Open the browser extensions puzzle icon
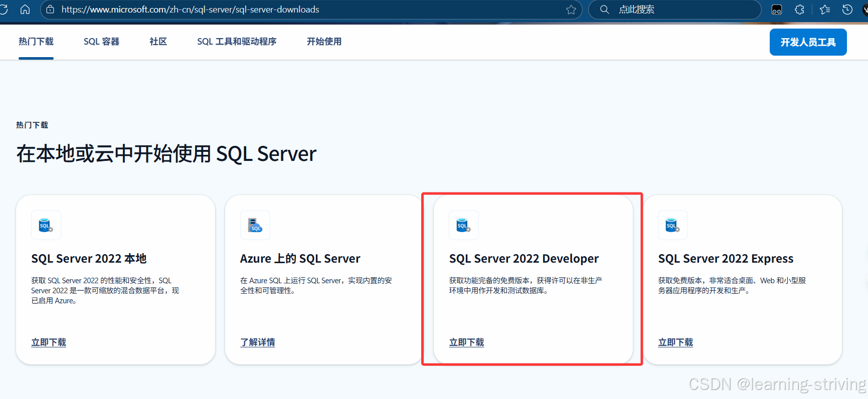 tap(800, 10)
